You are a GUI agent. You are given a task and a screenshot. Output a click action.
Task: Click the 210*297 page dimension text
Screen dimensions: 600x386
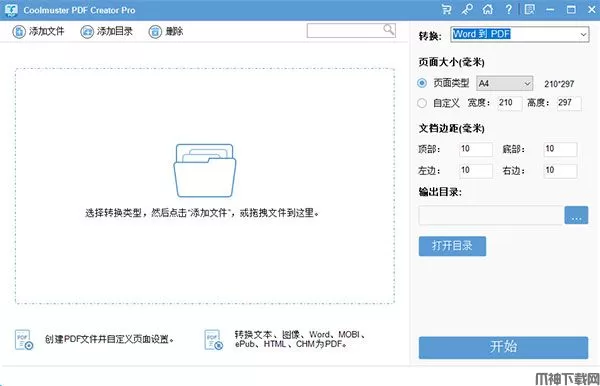559,84
